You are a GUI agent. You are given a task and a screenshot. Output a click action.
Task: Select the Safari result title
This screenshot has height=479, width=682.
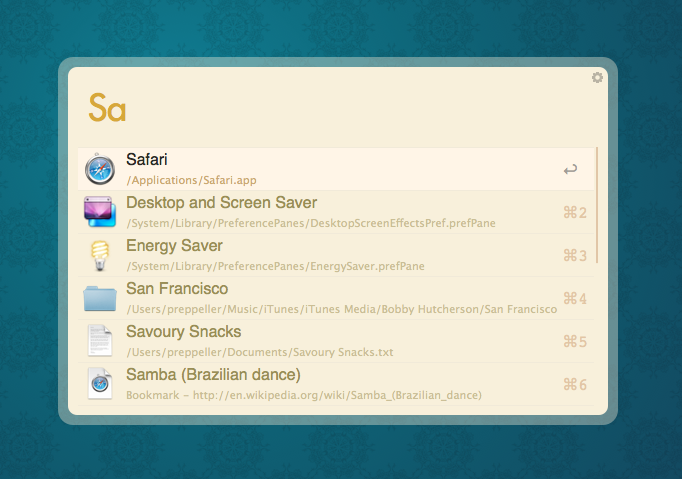click(x=147, y=160)
